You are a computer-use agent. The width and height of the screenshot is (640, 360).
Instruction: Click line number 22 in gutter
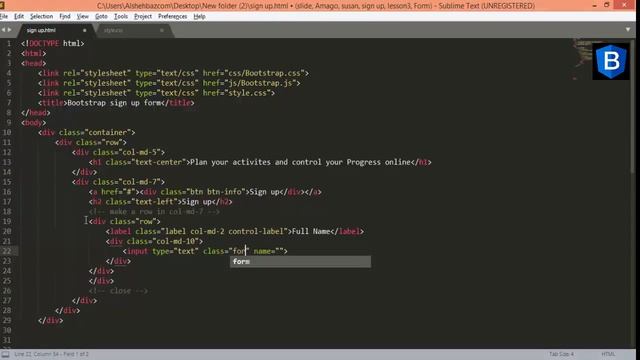coord(7,251)
